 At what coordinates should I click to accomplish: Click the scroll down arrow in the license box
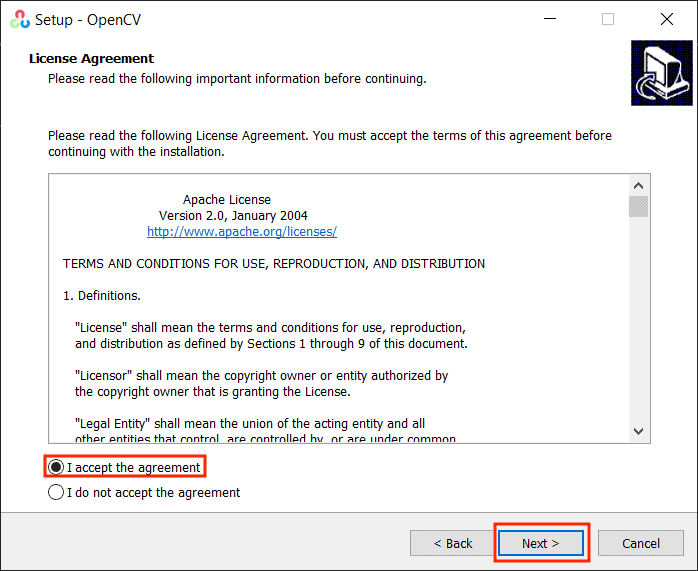(x=638, y=431)
